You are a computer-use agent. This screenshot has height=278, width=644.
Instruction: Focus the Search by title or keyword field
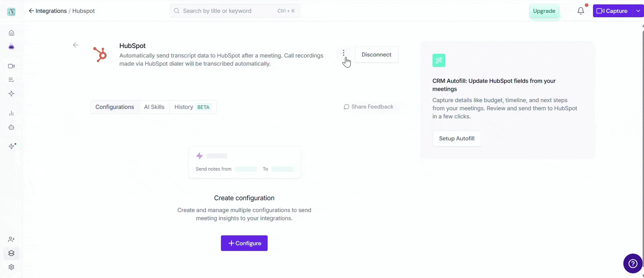point(235,11)
